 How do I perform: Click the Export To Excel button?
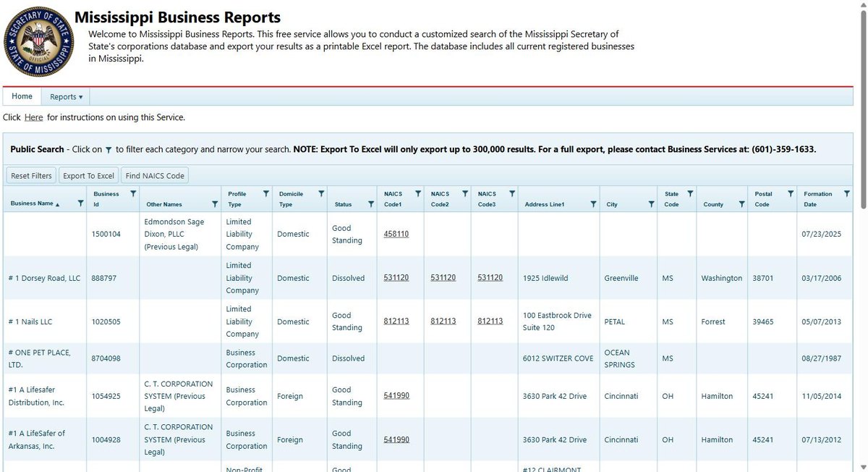pyautogui.click(x=88, y=175)
